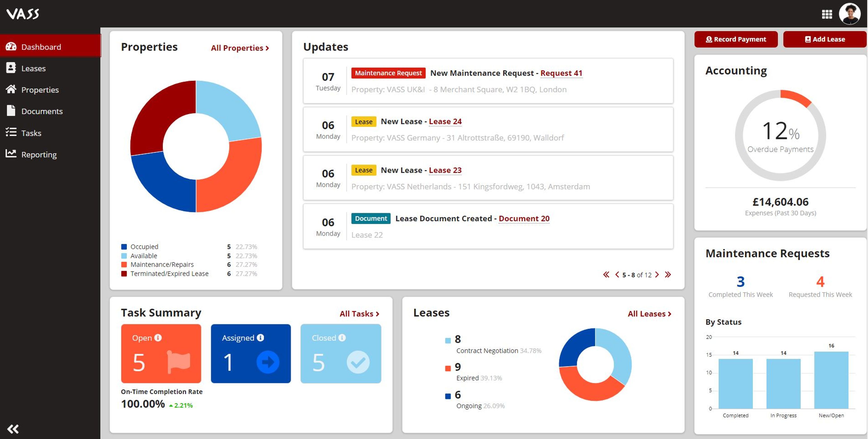Viewport: 868px width, 439px height.
Task: Click the VASS Netherlands property address
Action: [470, 186]
